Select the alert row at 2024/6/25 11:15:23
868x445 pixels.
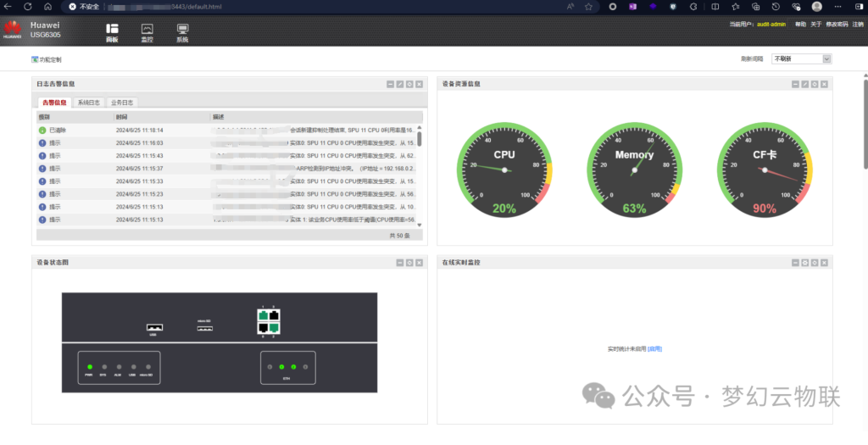pos(226,194)
